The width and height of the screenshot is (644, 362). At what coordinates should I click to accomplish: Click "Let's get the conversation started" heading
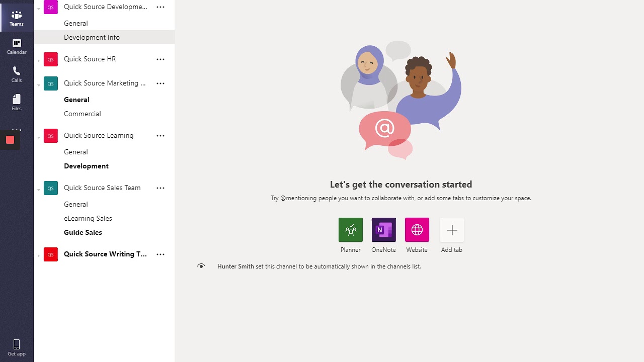click(401, 185)
